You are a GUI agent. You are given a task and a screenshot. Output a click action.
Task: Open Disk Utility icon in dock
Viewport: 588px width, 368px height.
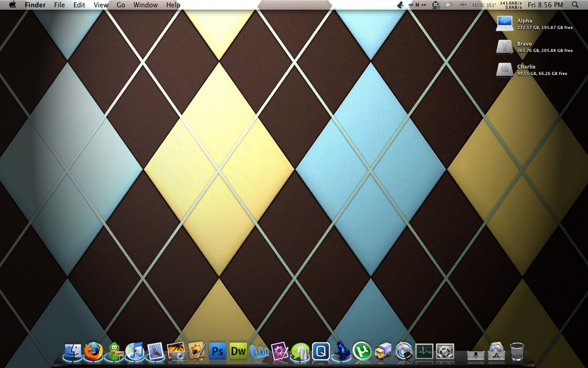[404, 351]
